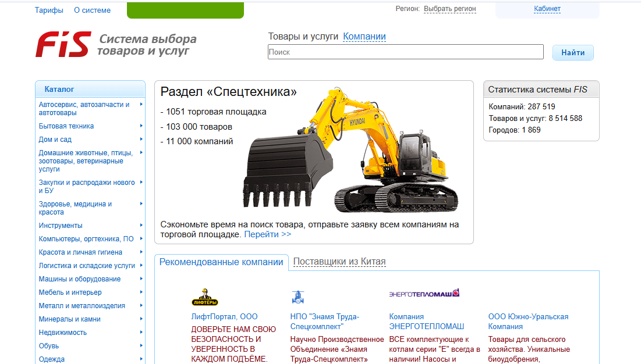The height and width of the screenshot is (364, 641).
Task: Open the Инструменты category
Action: (61, 225)
